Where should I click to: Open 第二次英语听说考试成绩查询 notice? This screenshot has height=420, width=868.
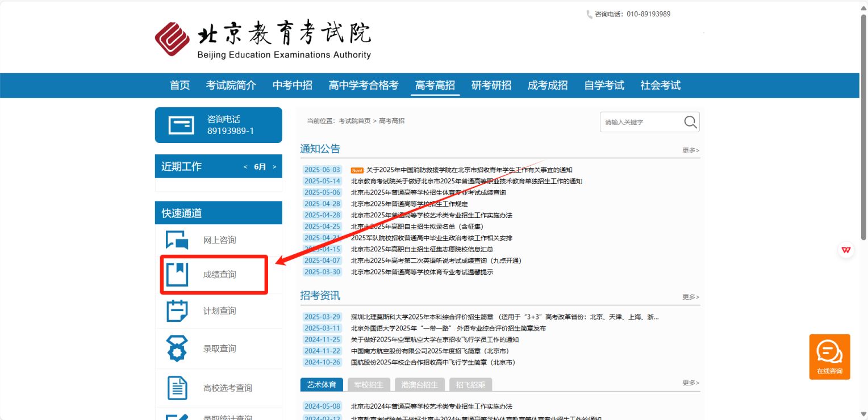click(x=436, y=261)
